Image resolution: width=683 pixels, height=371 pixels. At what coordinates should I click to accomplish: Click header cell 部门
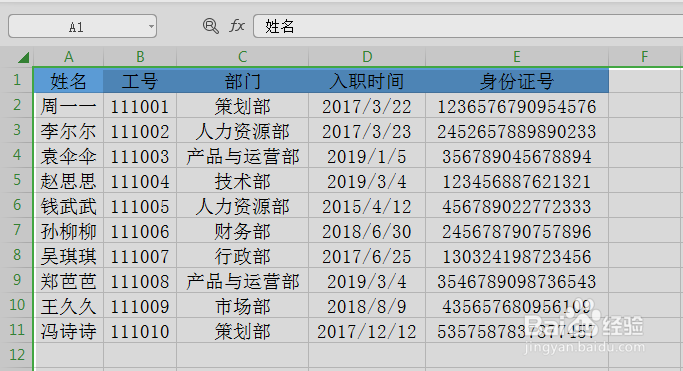tap(242, 81)
